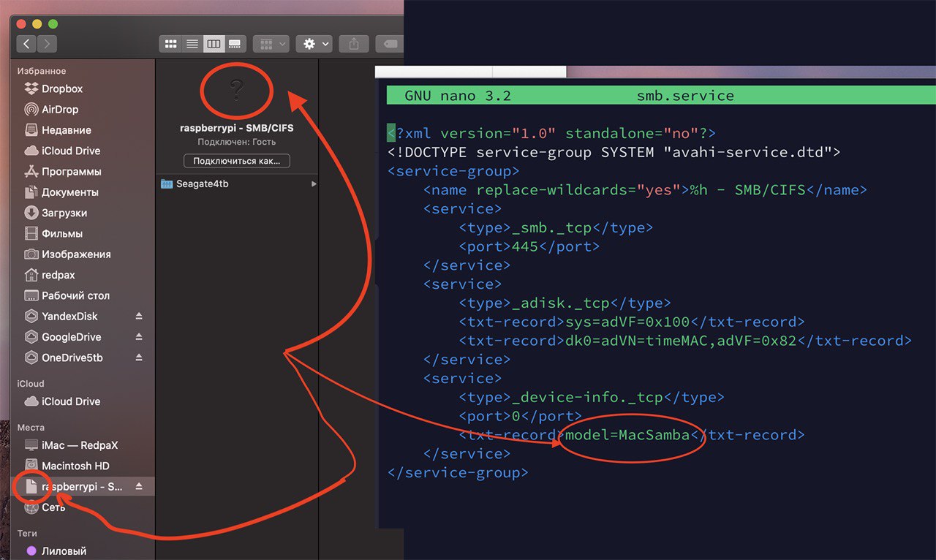Click the Подключиться как... button
The height and width of the screenshot is (560, 936).
coord(236,161)
